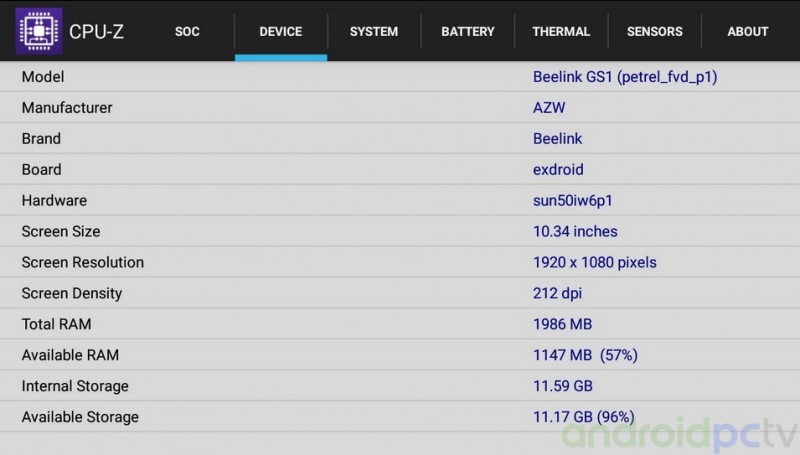The image size is (800, 455).
Task: Open the SYSTEM tab
Action: pyautogui.click(x=374, y=32)
